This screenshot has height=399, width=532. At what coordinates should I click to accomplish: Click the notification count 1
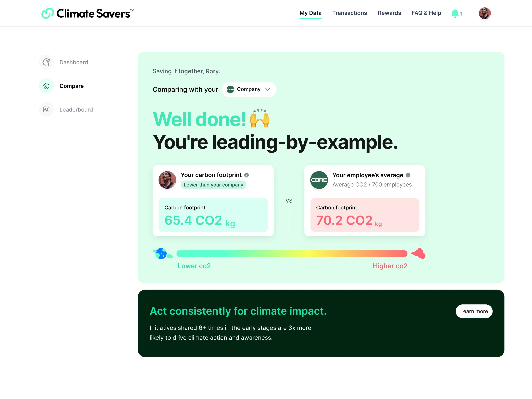click(461, 14)
